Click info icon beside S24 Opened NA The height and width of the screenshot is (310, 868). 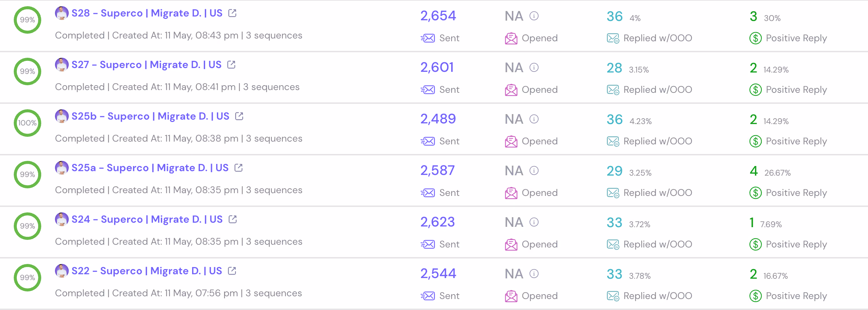tap(534, 222)
